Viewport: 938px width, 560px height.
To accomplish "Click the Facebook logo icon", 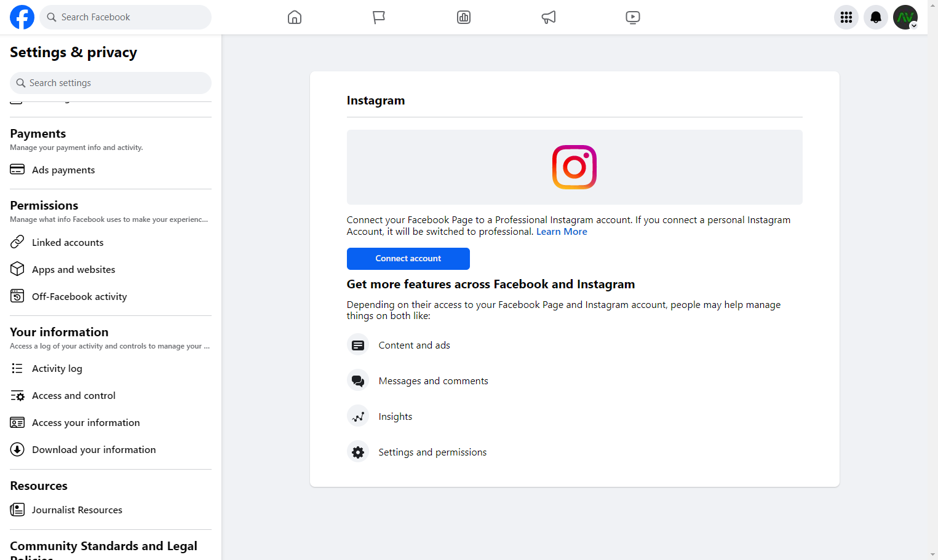I will [22, 17].
